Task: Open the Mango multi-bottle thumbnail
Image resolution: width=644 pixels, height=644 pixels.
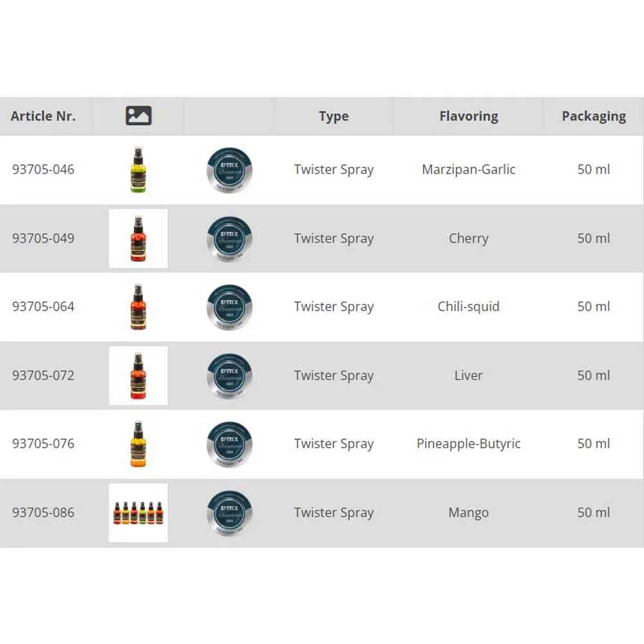Action: (x=138, y=513)
